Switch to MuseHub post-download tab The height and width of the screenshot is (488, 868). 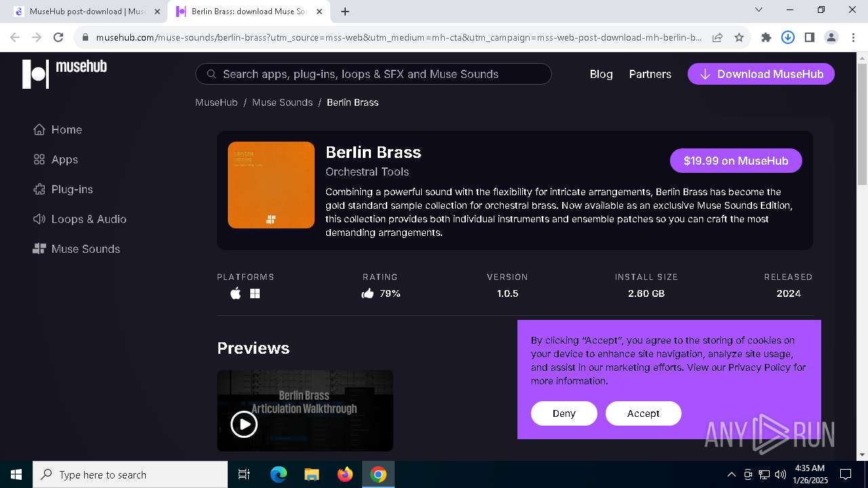[x=87, y=12]
